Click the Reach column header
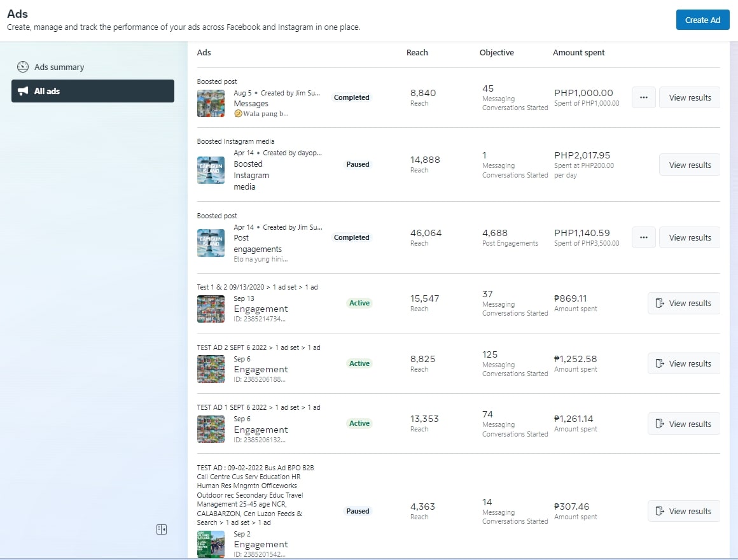This screenshot has height=560, width=738. coord(417,52)
